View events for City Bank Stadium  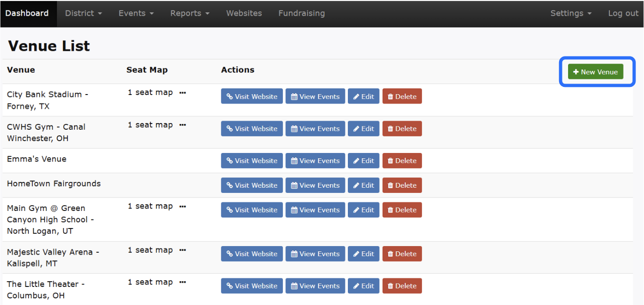tap(315, 96)
